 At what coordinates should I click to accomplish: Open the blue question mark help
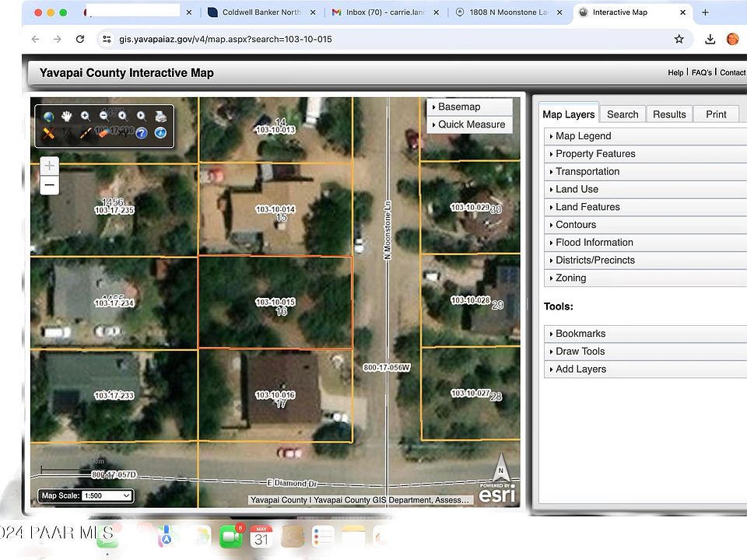click(142, 133)
